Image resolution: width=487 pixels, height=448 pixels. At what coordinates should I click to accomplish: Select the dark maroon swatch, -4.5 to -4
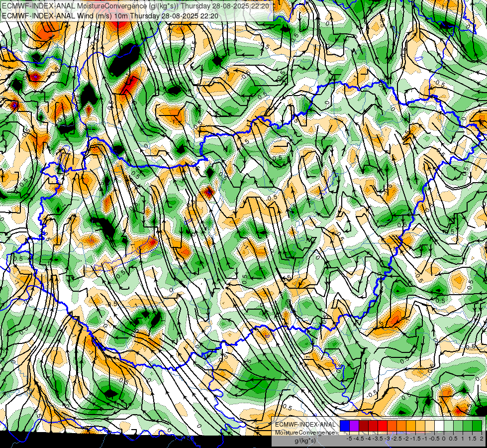tap(364, 426)
